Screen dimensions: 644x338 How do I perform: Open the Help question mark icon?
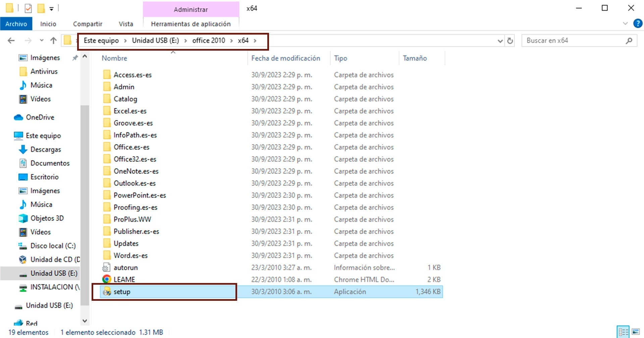pos(637,23)
